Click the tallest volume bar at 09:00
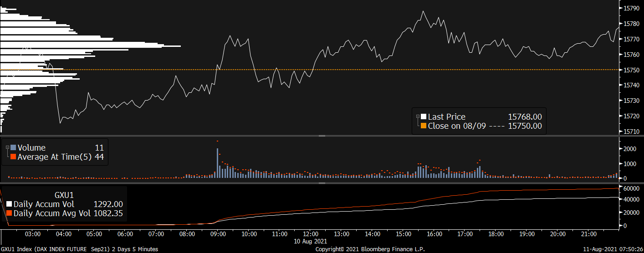The height and width of the screenshot is (253, 644). [x=217, y=163]
